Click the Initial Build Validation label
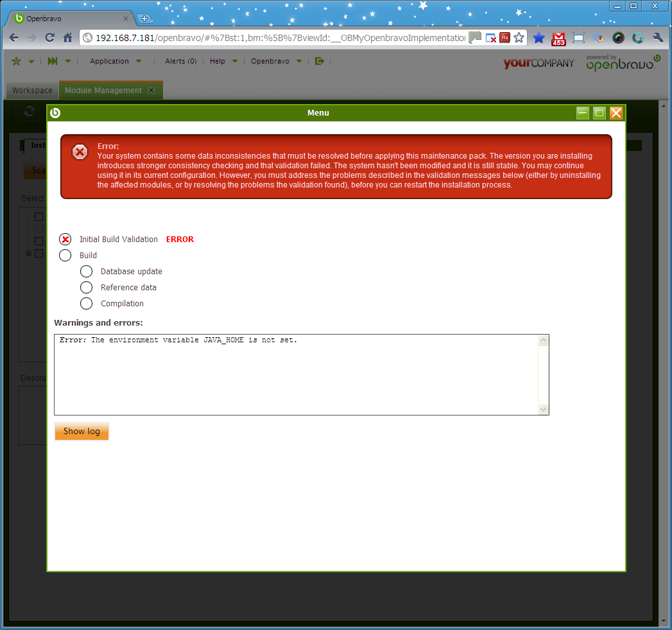672x630 pixels. coord(118,240)
